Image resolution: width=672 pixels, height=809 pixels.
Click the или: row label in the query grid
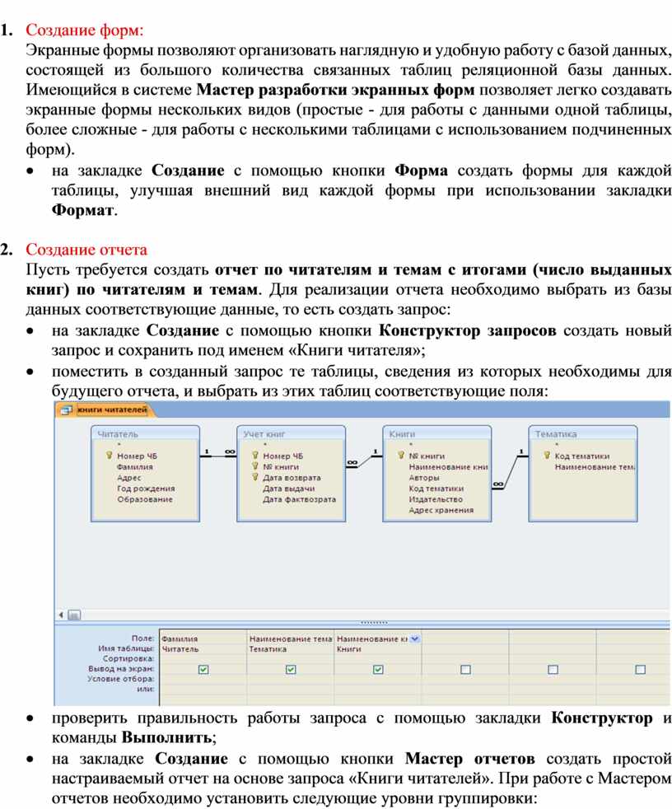(146, 689)
